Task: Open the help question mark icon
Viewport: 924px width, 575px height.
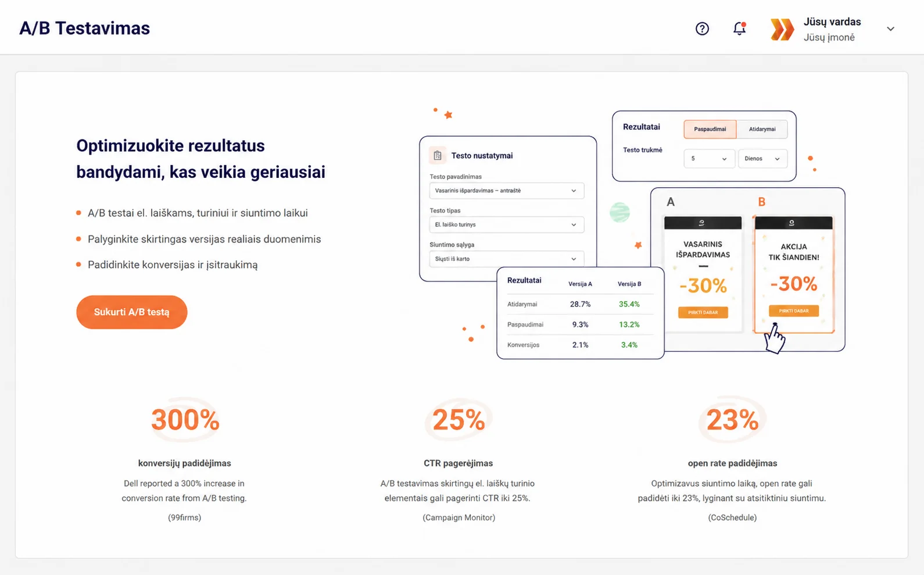Action: pos(702,28)
